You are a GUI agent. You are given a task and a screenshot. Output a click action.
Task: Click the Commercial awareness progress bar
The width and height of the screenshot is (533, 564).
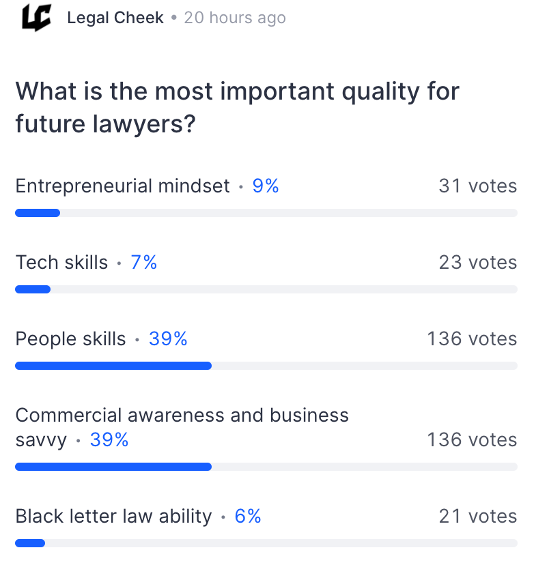coord(266,467)
